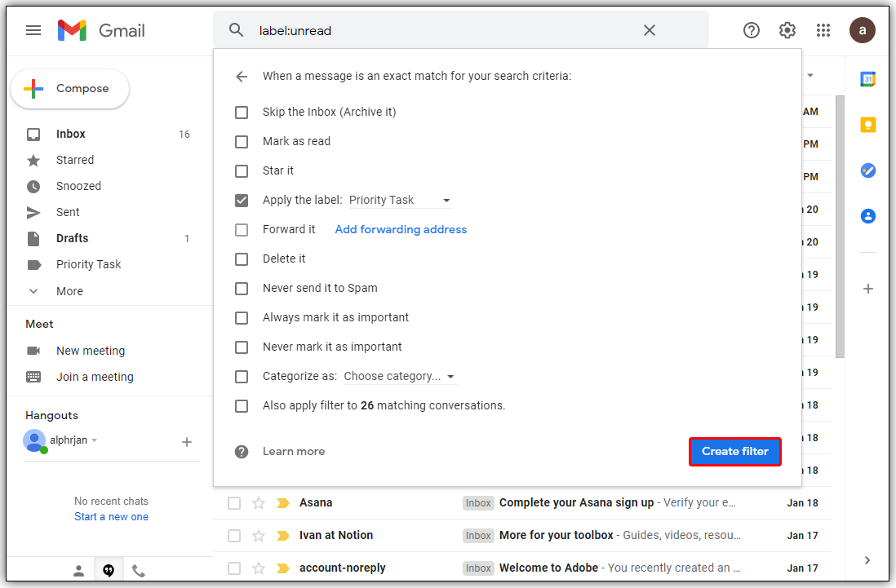Uncheck the Apply the label checkbox

click(x=242, y=201)
